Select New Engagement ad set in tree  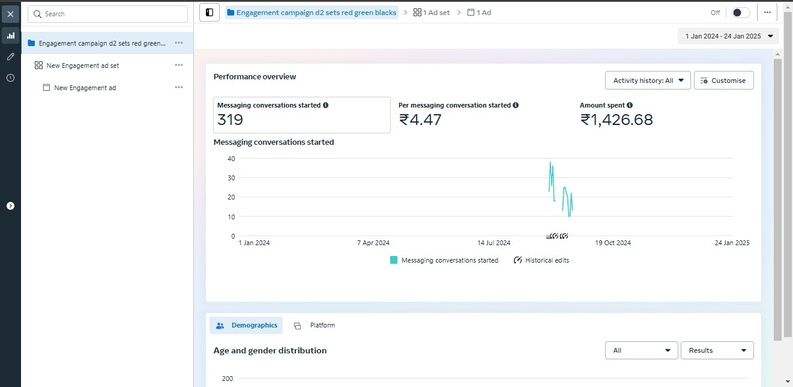(x=83, y=65)
